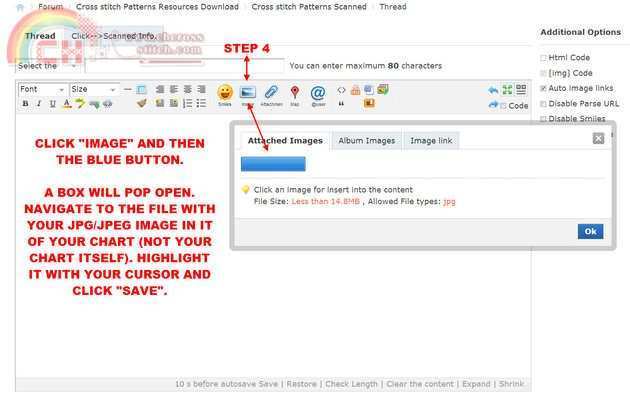Insert an ordered numbered list

(x=188, y=104)
